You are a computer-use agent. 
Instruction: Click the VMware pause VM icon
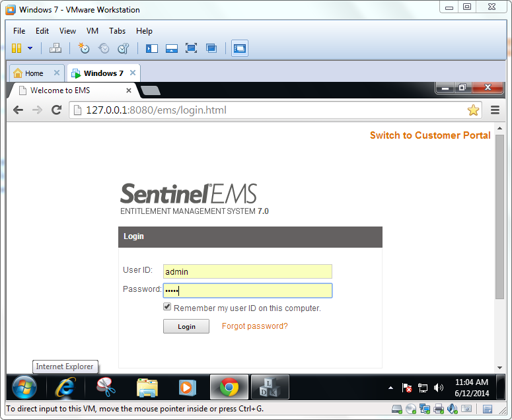tap(17, 48)
